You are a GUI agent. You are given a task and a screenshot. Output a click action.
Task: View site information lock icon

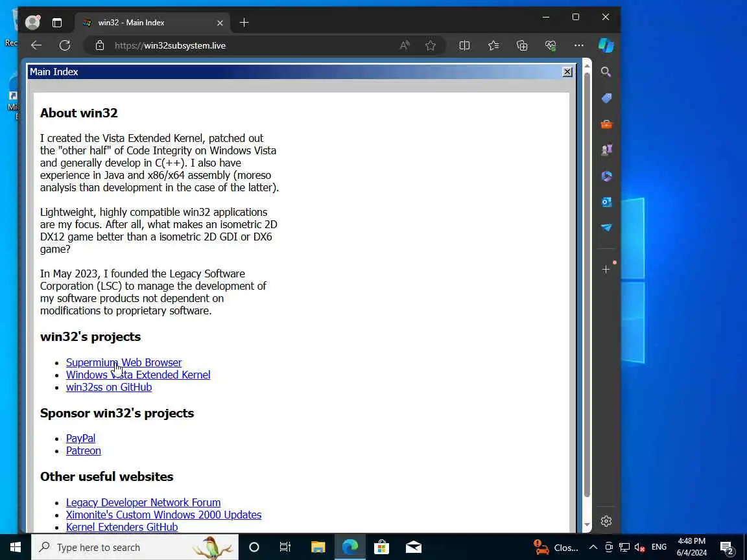pyautogui.click(x=100, y=46)
